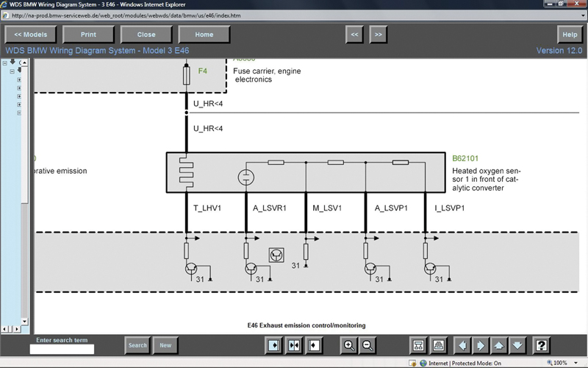588x368 pixels.
Task: Click the show-diagram-only layout icon
Action: [x=315, y=345]
